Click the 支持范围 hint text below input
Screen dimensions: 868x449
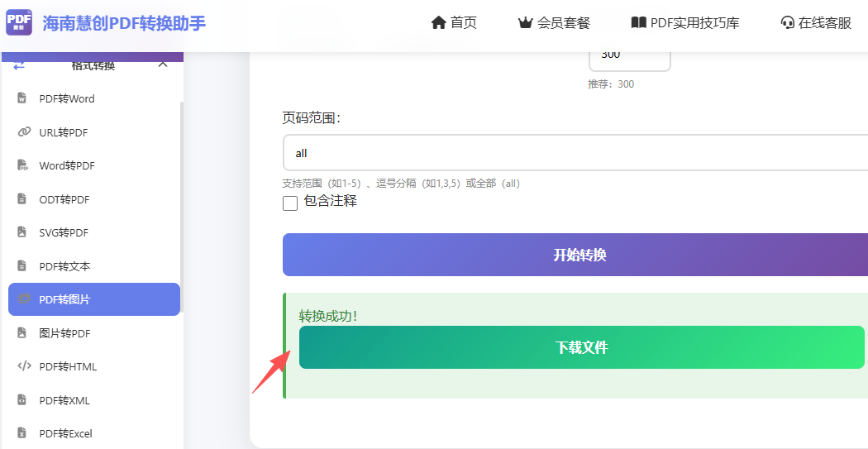[401, 184]
